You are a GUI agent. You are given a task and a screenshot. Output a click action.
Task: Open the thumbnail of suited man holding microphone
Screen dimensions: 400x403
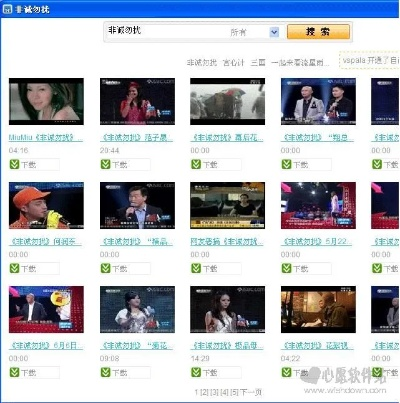pyautogui.click(x=137, y=206)
